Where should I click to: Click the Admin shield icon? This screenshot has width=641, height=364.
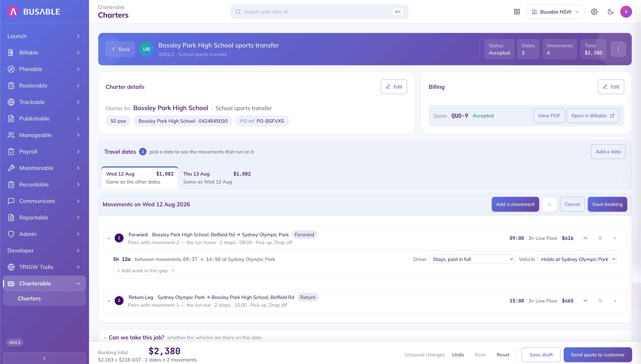[x=11, y=234]
